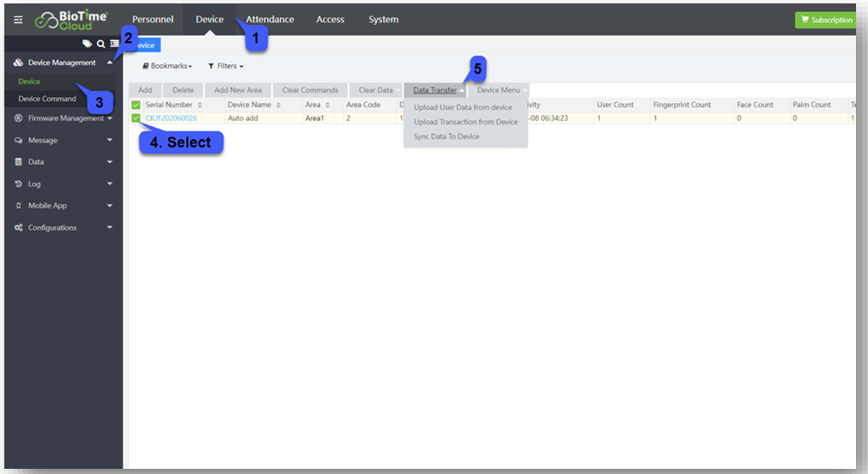
Task: Click the hamburger menu icon beside logo
Action: point(18,20)
